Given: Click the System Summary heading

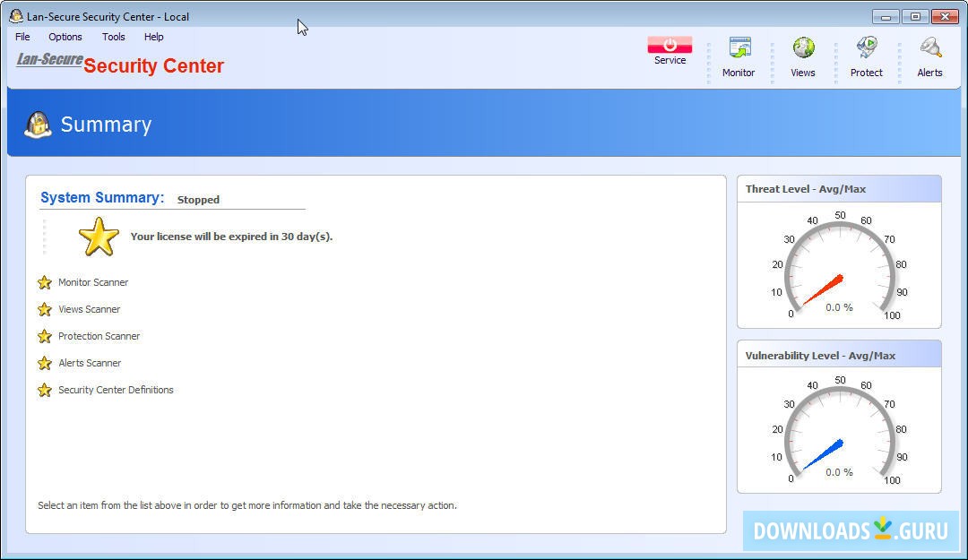Looking at the screenshot, I should pos(102,198).
